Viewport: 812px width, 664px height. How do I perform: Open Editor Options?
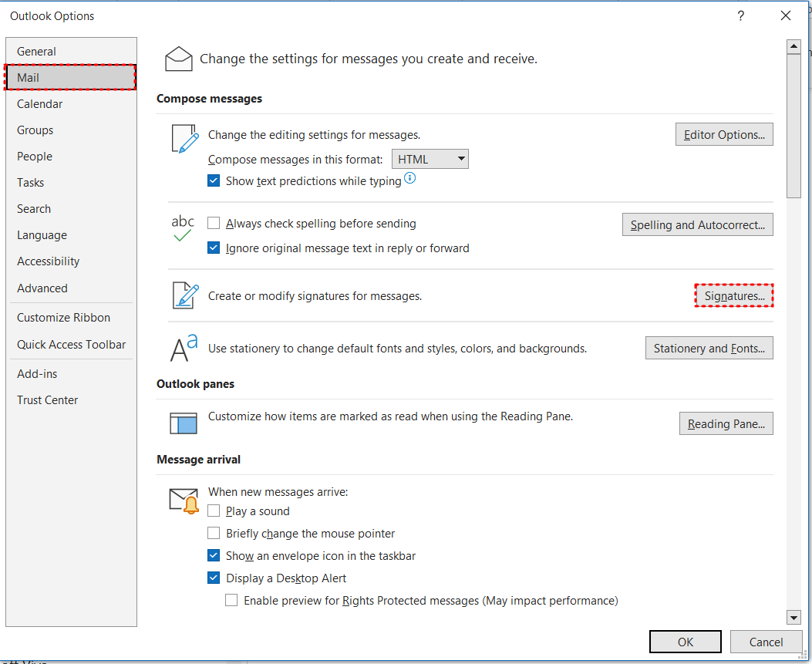pos(724,135)
